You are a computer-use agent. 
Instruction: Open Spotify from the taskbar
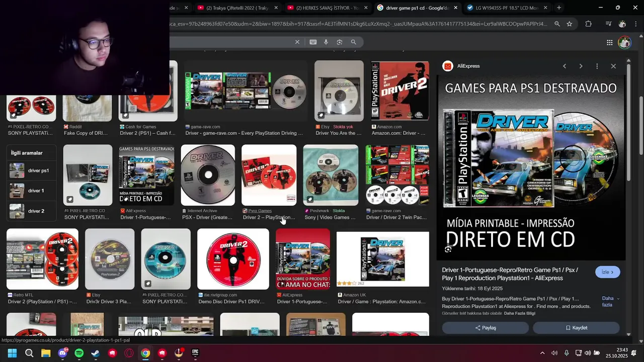point(79,353)
